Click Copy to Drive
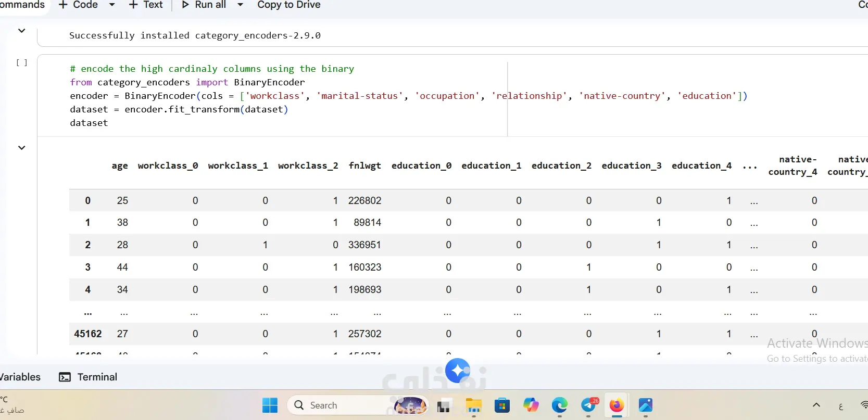This screenshot has height=420, width=868. (x=288, y=5)
